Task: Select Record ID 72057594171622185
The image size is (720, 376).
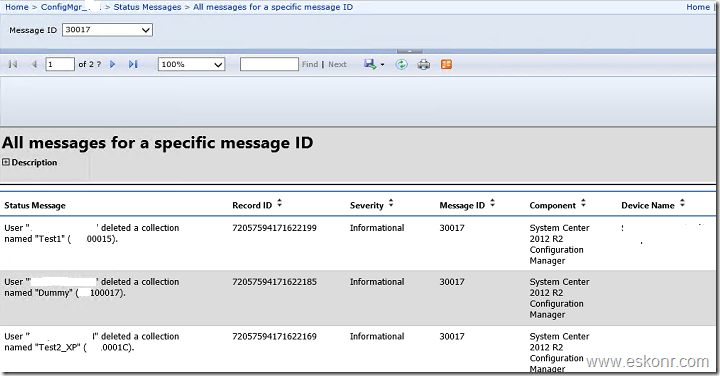Action: click(x=274, y=282)
